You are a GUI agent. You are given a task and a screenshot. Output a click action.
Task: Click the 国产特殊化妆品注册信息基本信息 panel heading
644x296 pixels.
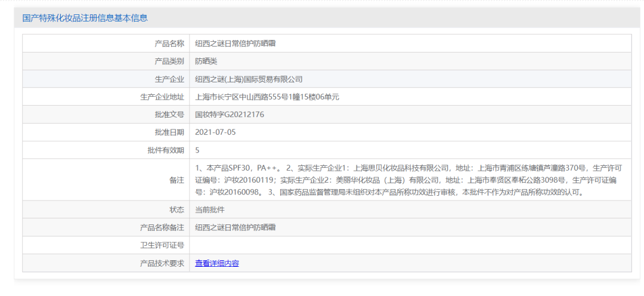(85, 18)
